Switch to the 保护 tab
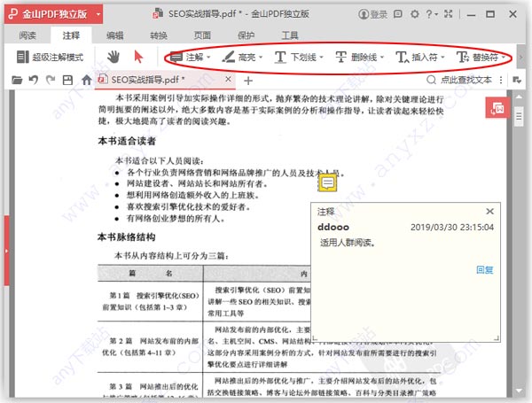The height and width of the screenshot is (403, 532). click(x=246, y=35)
